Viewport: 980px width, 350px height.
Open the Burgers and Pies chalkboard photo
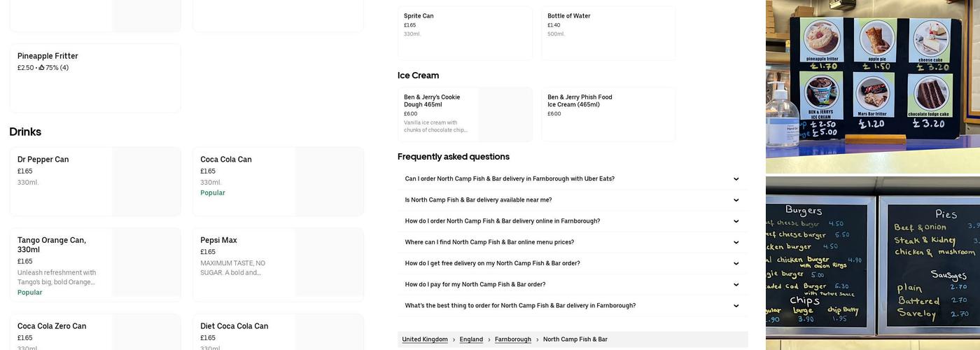(x=873, y=262)
